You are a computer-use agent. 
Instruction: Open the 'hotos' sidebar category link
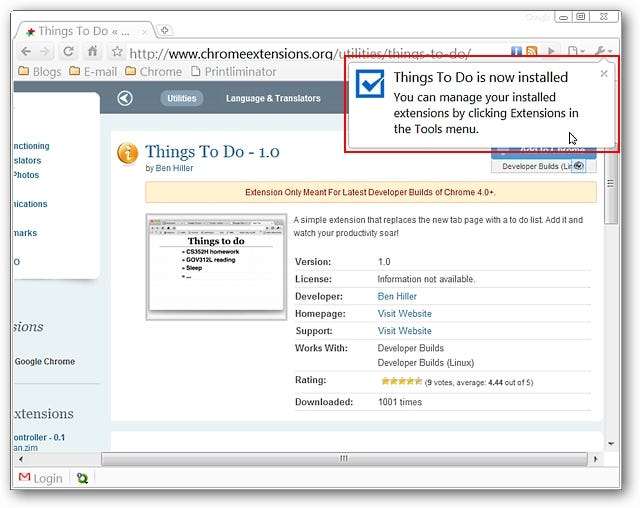pyautogui.click(x=27, y=175)
